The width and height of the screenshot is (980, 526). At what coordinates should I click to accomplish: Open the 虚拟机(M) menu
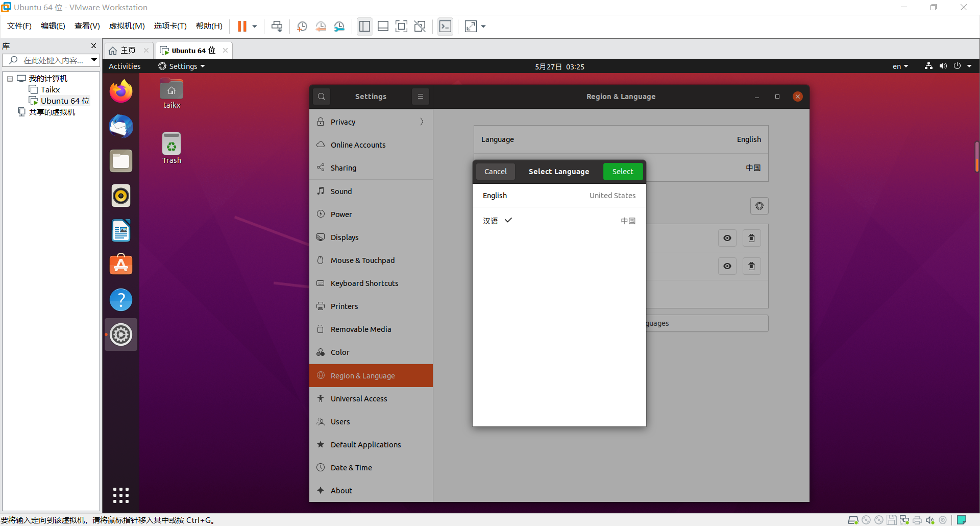[x=127, y=26]
